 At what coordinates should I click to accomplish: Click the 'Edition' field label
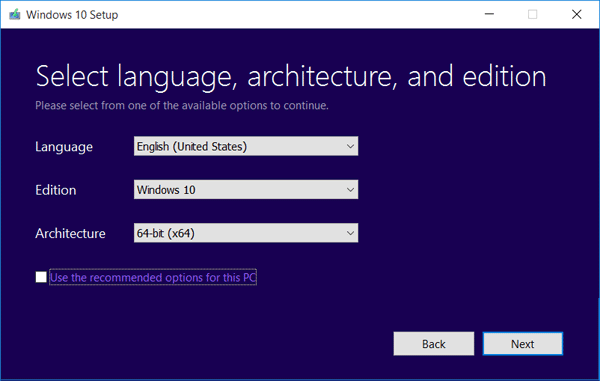[56, 190]
